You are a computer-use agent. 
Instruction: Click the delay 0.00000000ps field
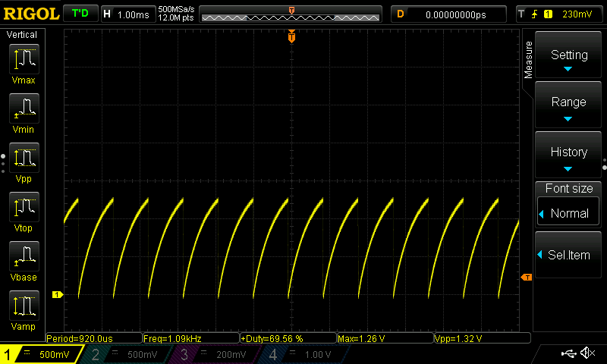[448, 14]
